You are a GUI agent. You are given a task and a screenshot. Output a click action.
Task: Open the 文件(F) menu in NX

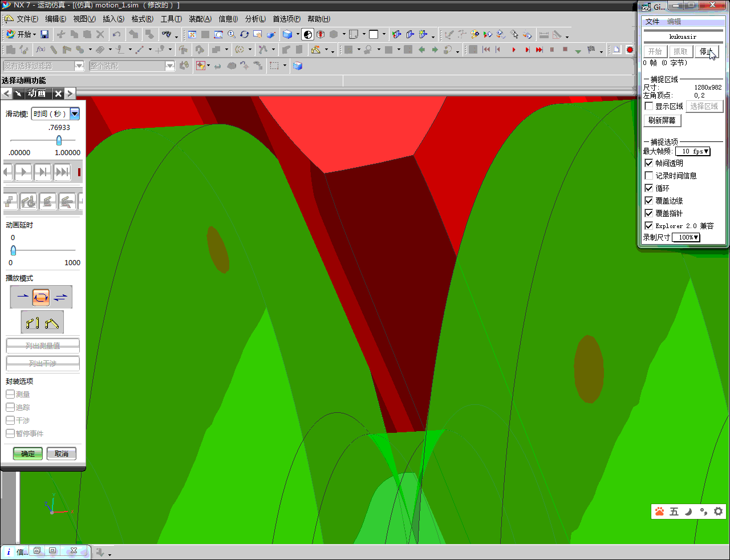(27, 19)
